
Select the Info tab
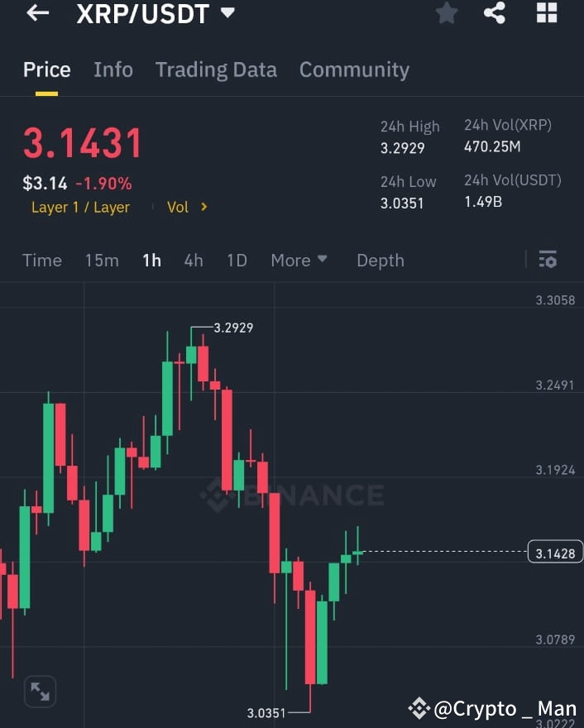coord(113,69)
